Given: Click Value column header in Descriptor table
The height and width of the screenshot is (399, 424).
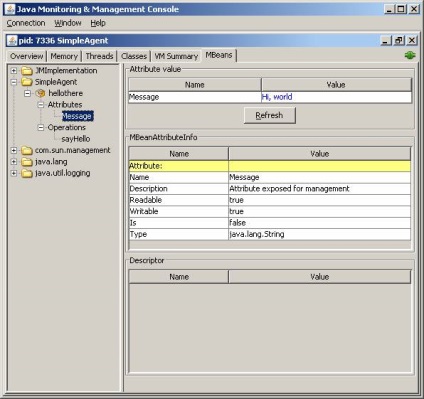Looking at the screenshot, I should pyautogui.click(x=320, y=277).
